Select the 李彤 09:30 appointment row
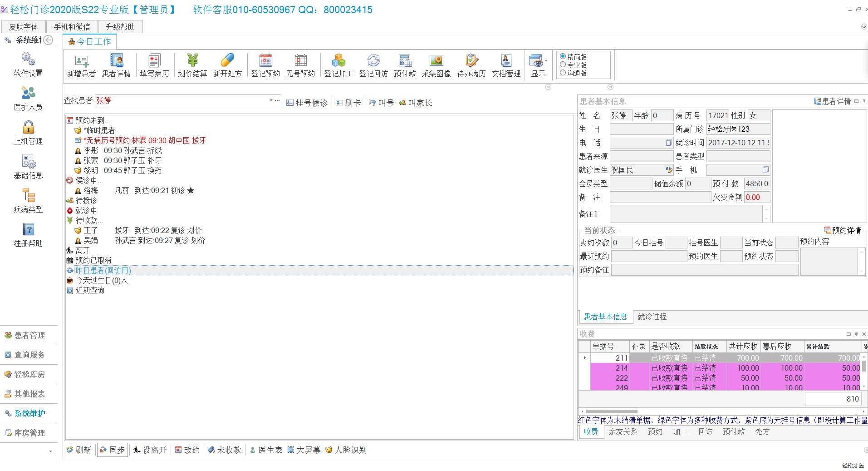The image size is (868, 471). click(x=118, y=150)
